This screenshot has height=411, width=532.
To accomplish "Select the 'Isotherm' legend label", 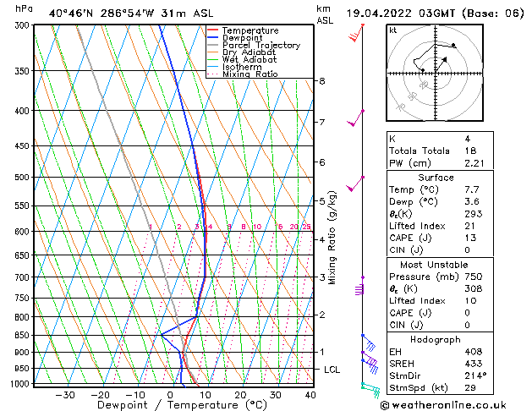I will tap(242, 67).
